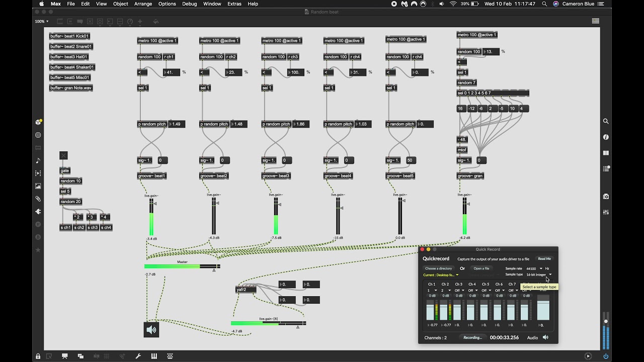This screenshot has width=644, height=362.
Task: Open the Debug menu
Action: (x=190, y=4)
